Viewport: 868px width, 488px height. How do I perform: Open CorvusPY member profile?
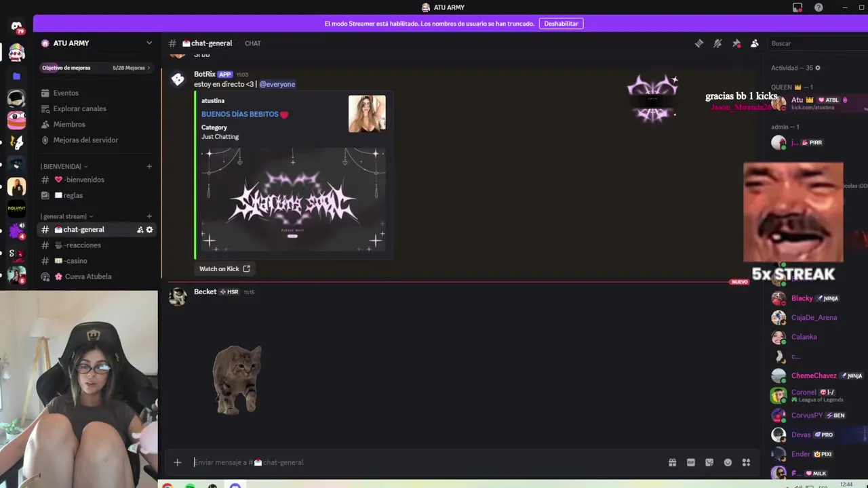[818, 415]
